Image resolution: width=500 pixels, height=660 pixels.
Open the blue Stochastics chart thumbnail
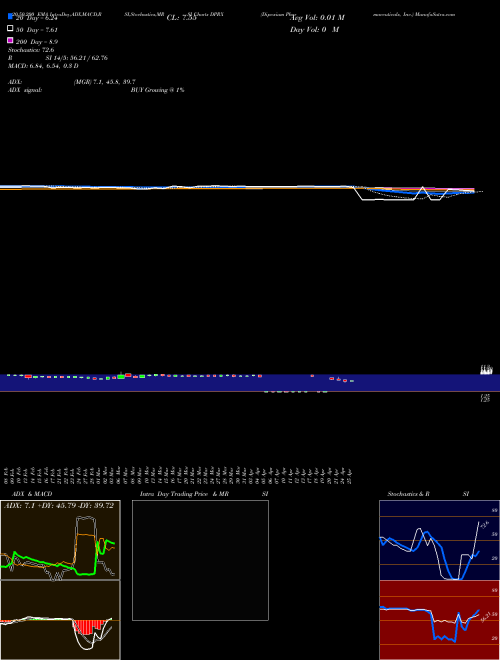coord(439,540)
